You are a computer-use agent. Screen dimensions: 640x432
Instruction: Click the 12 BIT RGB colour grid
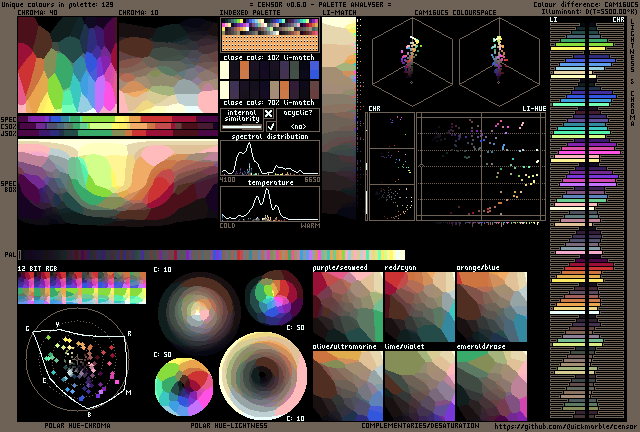pyautogui.click(x=82, y=288)
